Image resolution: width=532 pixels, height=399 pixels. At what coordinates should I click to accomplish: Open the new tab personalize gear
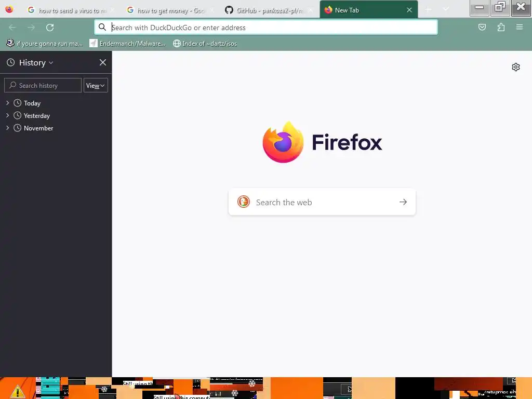click(x=516, y=67)
